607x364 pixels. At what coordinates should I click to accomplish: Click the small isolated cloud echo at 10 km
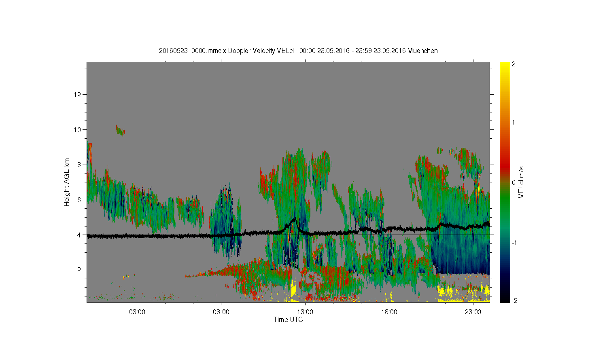click(x=120, y=130)
